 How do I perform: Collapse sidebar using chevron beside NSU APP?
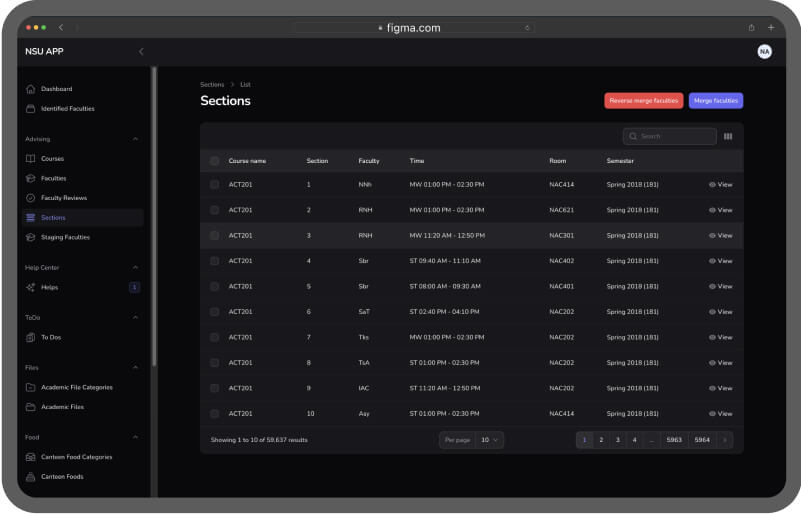pos(141,51)
